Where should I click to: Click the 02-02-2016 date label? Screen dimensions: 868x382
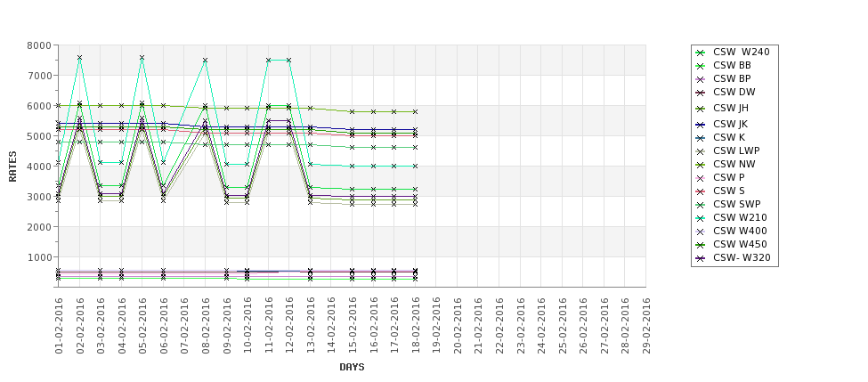pyautogui.click(x=80, y=326)
